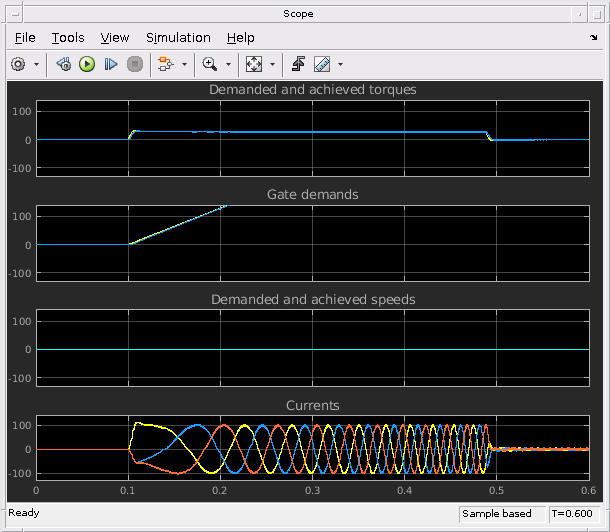Open the scope configuration properties gear
The height and width of the screenshot is (532, 610).
click(18, 64)
